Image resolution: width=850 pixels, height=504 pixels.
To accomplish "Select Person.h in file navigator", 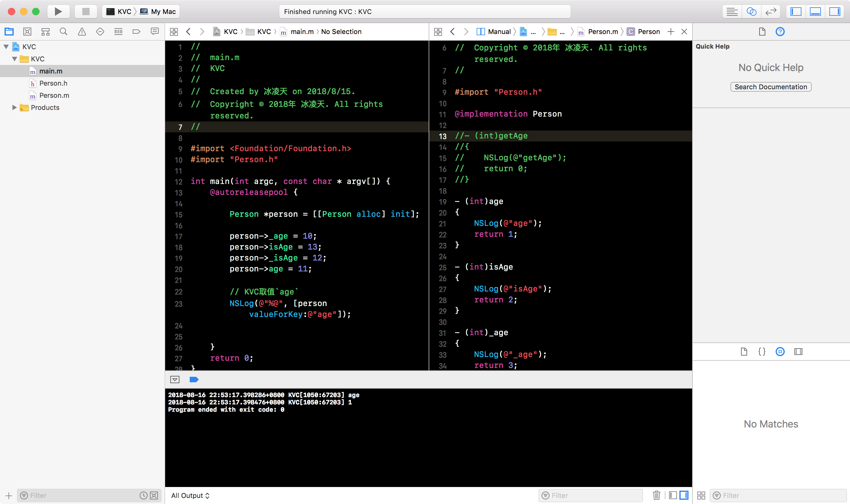I will tap(53, 83).
